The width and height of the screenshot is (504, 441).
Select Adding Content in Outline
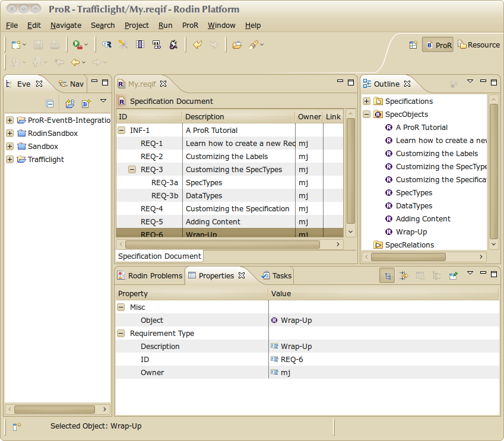coord(423,219)
